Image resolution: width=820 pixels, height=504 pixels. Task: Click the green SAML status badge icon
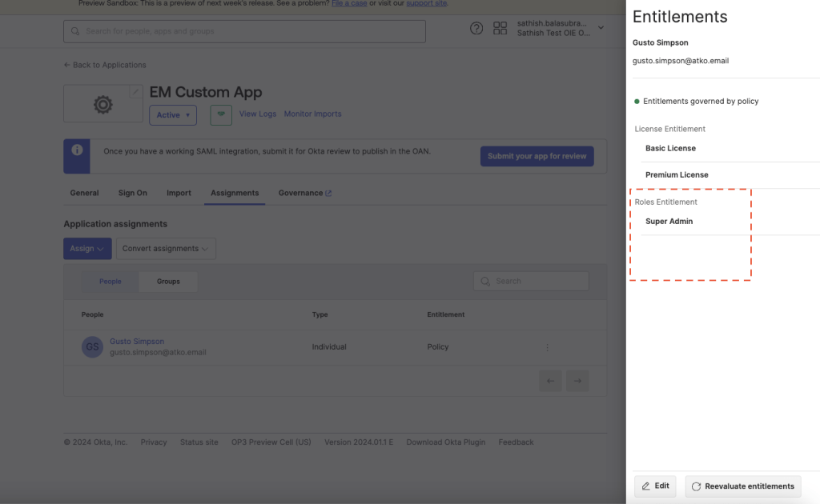click(220, 115)
